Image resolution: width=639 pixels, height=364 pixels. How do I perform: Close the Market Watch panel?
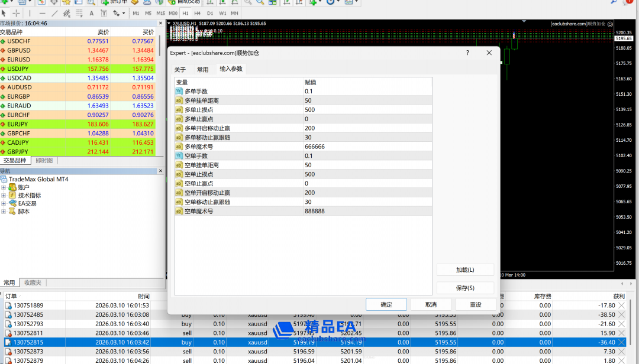[160, 24]
